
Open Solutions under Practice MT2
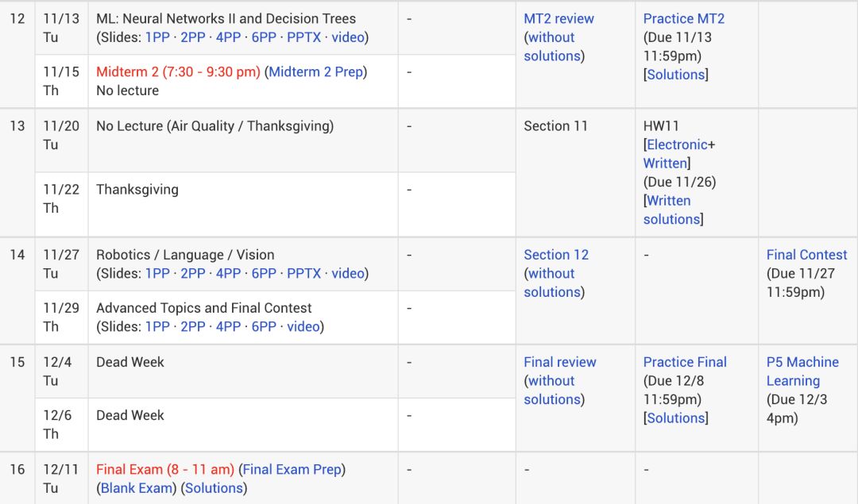676,75
